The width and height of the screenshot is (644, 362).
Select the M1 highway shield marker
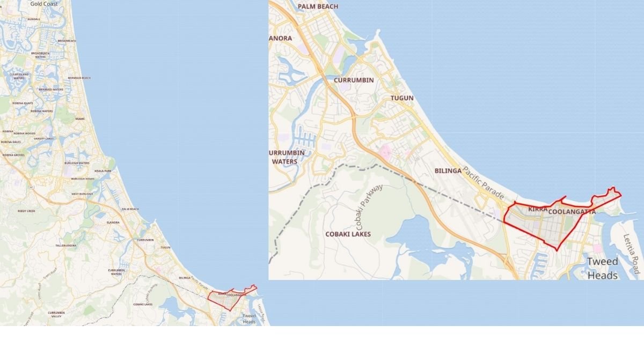31,187
